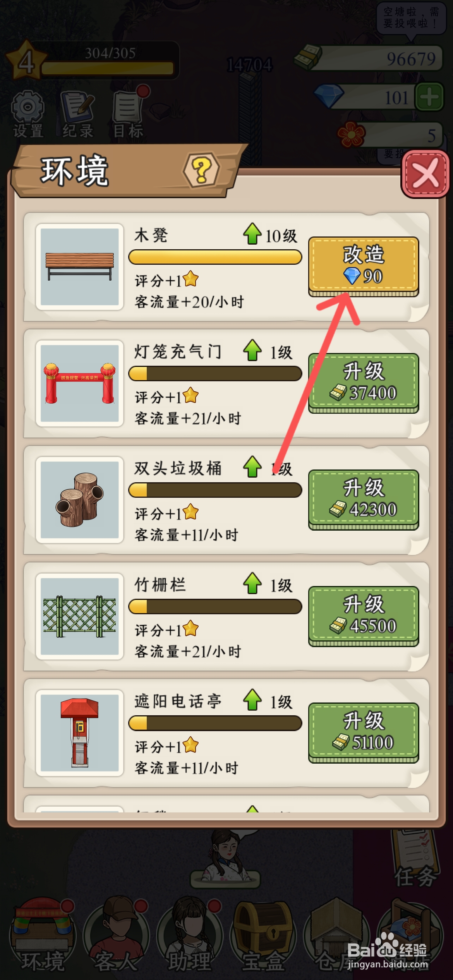Open the question mark help icon
The image size is (453, 980).
point(201,170)
